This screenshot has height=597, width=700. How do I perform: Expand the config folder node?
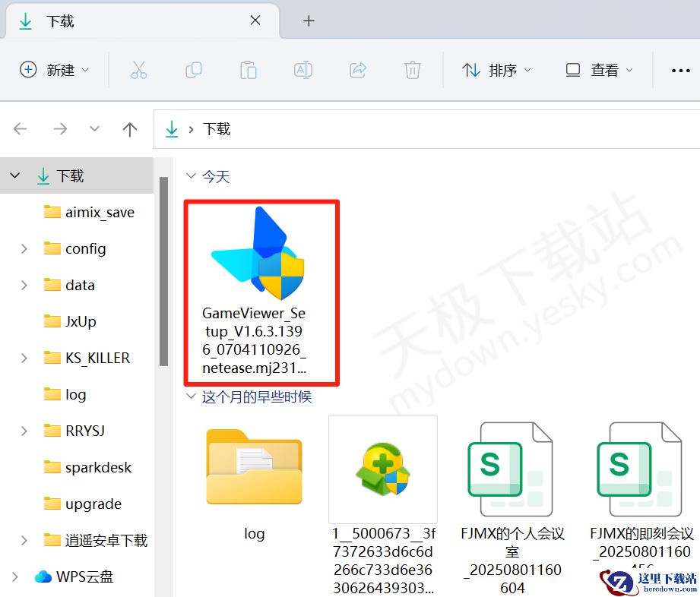24,248
